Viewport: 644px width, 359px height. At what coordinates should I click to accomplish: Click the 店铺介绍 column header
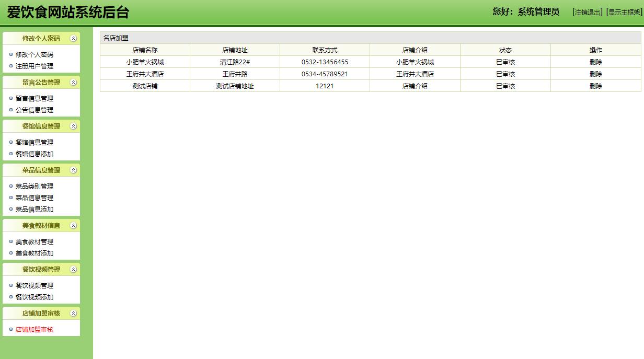click(x=415, y=50)
